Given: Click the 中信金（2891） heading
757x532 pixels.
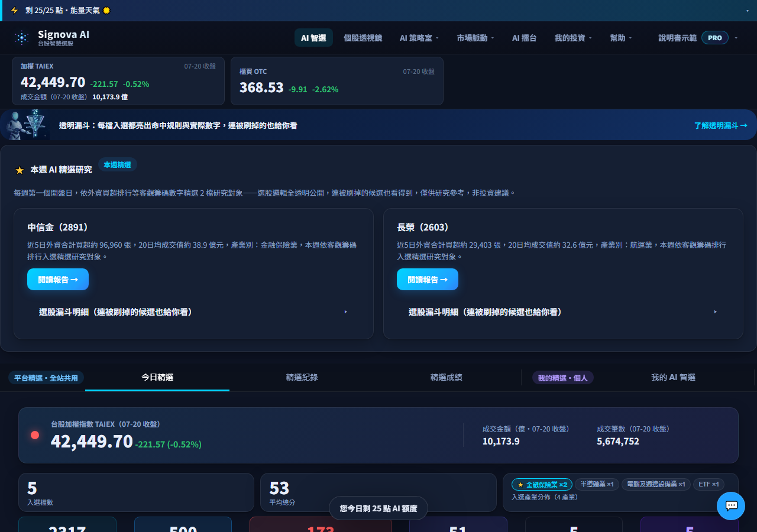Looking at the screenshot, I should (57, 227).
